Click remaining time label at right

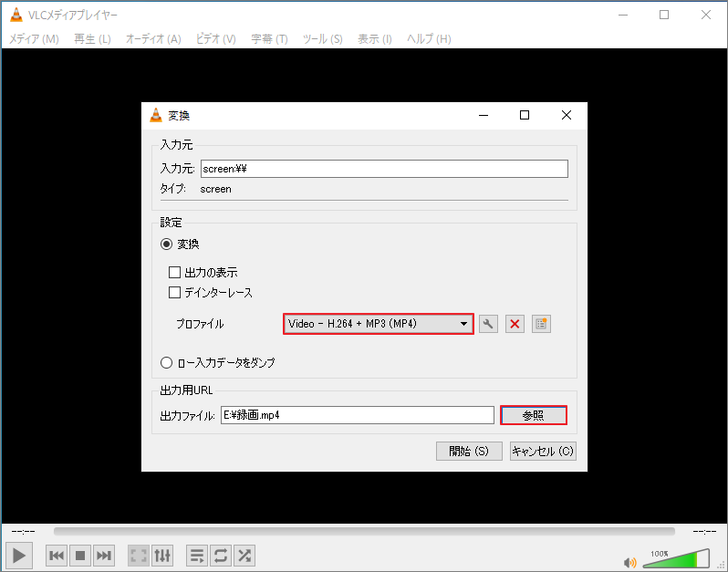(704, 531)
